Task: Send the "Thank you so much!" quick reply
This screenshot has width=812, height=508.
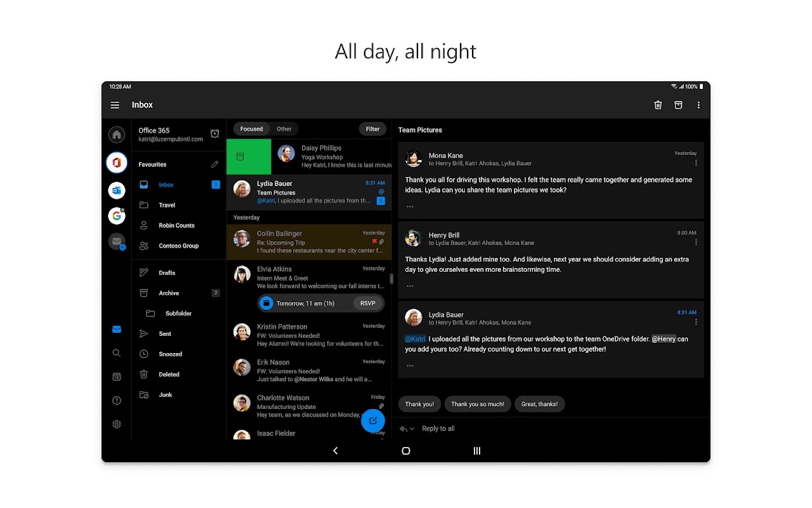Action: [x=477, y=404]
